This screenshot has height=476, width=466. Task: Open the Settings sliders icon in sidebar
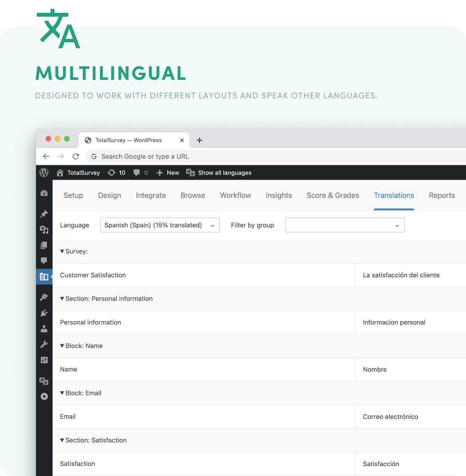(44, 360)
